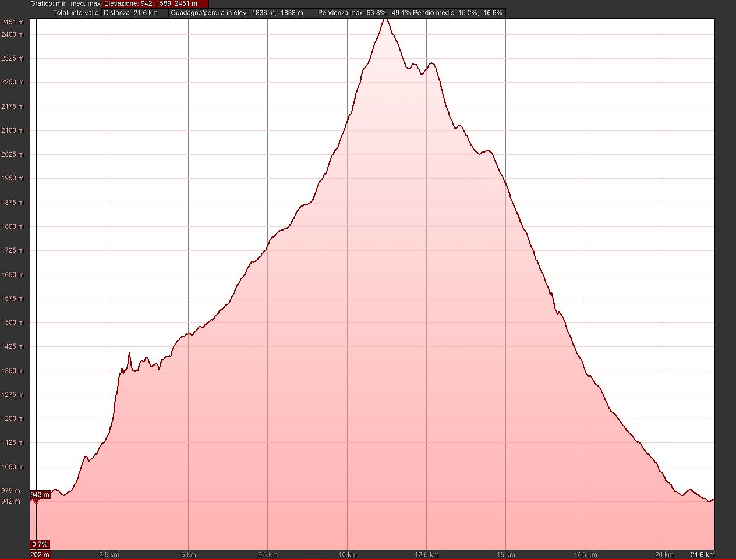Click the 1500 m elevation axis label
736x560 pixels.
tap(12, 322)
